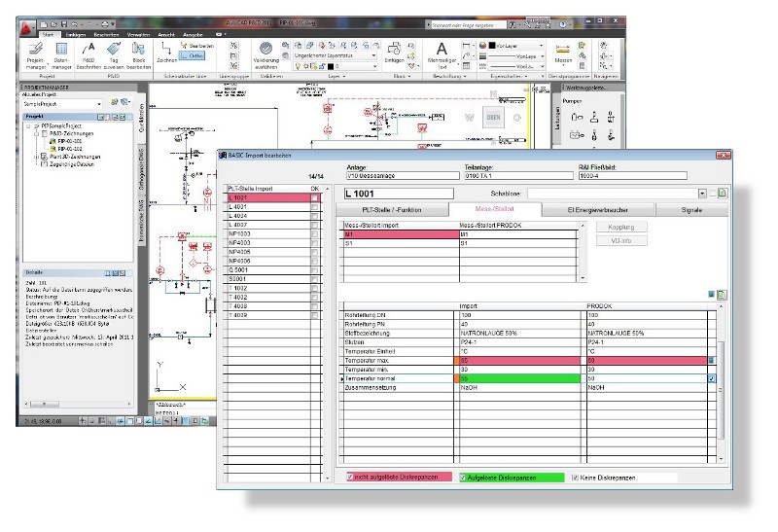Click the Einfügen block insert tool
The image size is (778, 532).
click(394, 53)
